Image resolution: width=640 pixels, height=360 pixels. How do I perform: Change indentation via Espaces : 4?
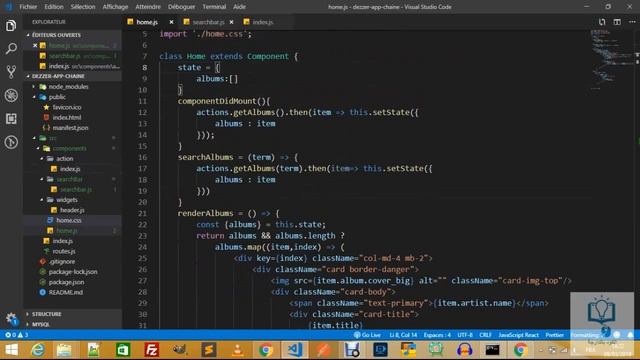pos(437,335)
